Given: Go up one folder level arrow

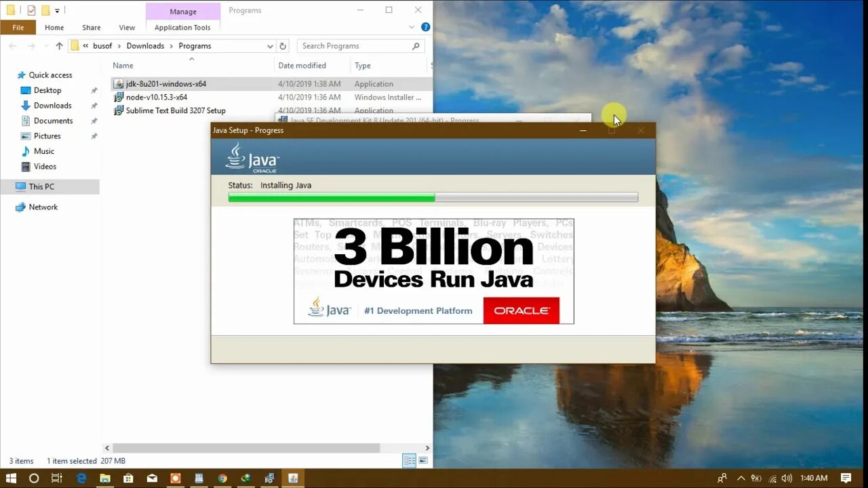Looking at the screenshot, I should [59, 46].
